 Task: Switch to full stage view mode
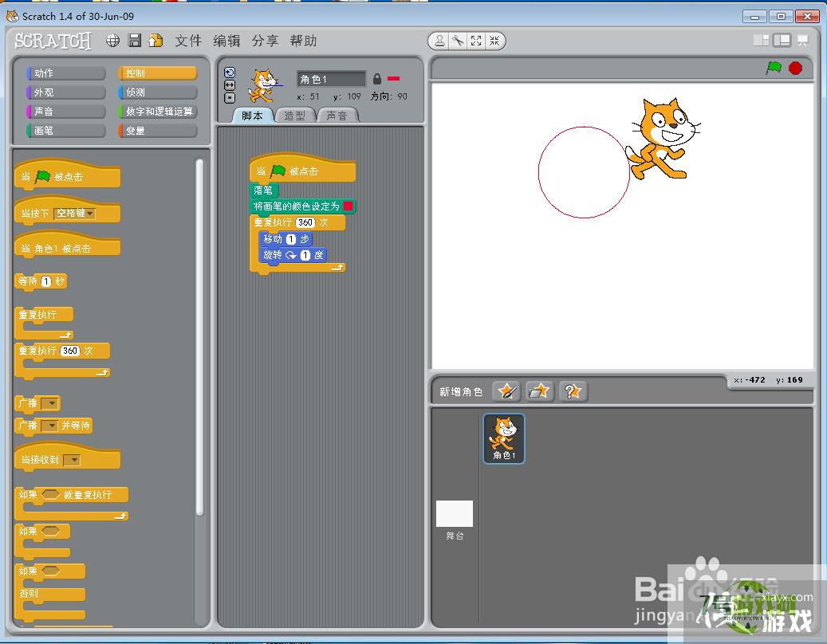point(782,40)
